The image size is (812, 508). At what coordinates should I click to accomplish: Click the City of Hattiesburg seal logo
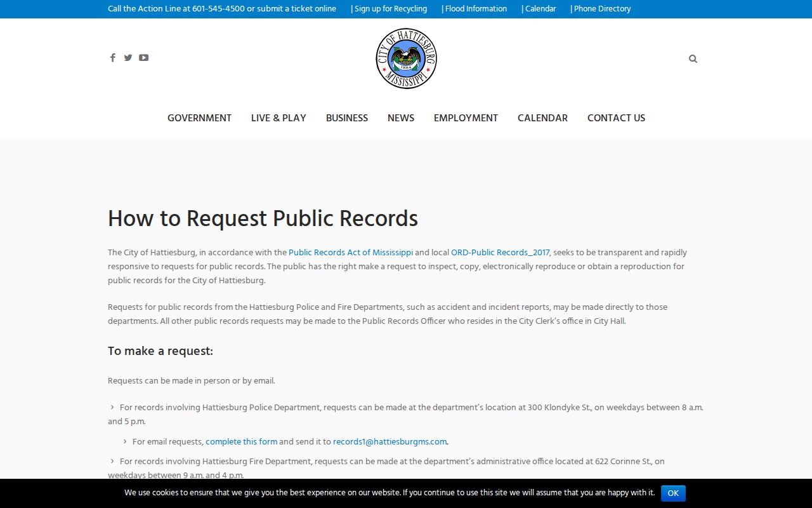click(406, 58)
